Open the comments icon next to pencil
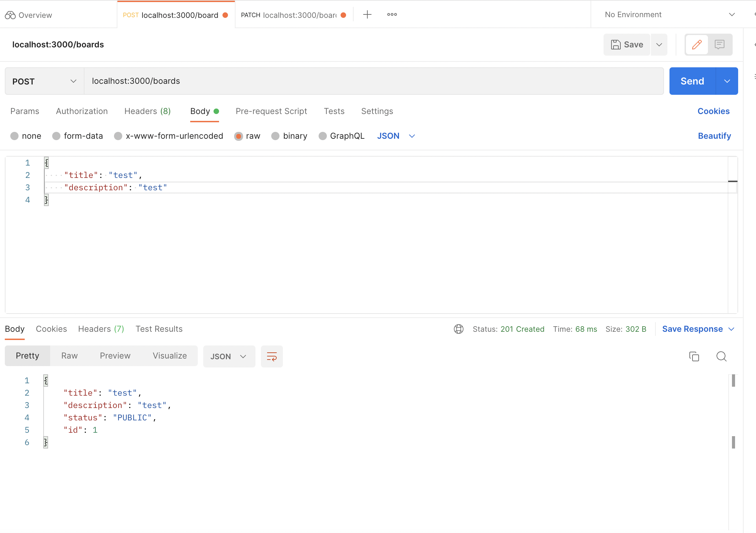Viewport: 756px width, 533px height. pyautogui.click(x=719, y=45)
